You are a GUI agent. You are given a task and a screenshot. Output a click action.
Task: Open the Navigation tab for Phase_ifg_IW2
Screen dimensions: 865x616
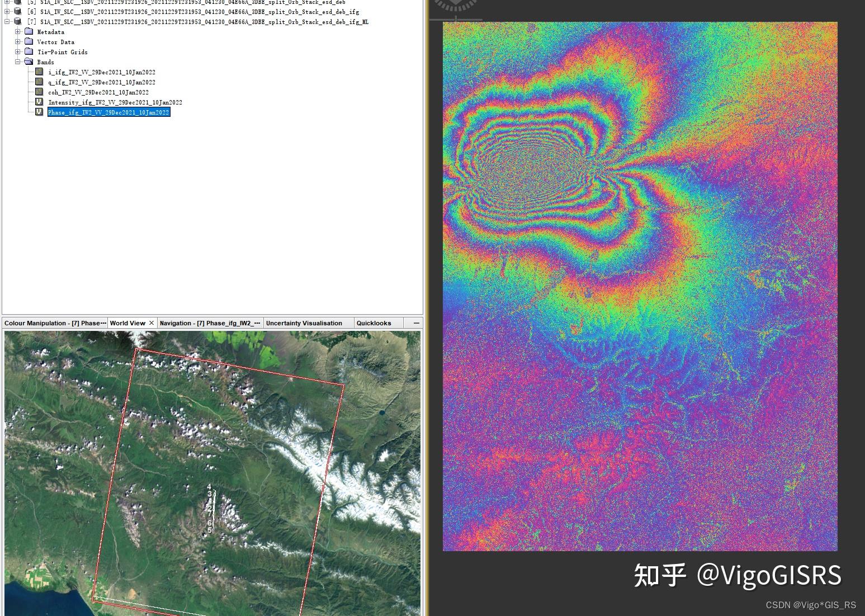pos(210,323)
